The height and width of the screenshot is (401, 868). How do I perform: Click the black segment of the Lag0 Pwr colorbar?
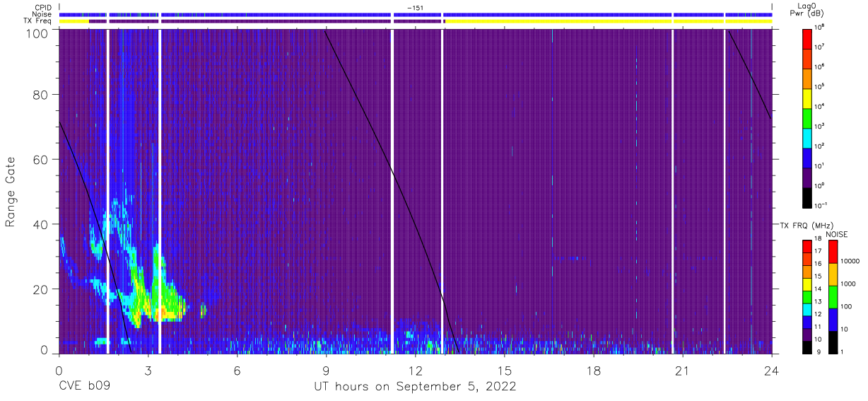[x=807, y=197]
